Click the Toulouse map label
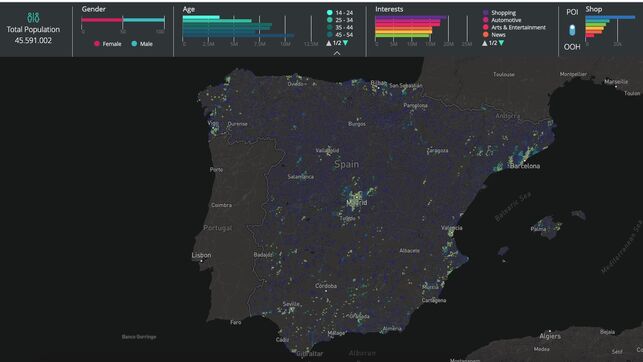 point(504,75)
